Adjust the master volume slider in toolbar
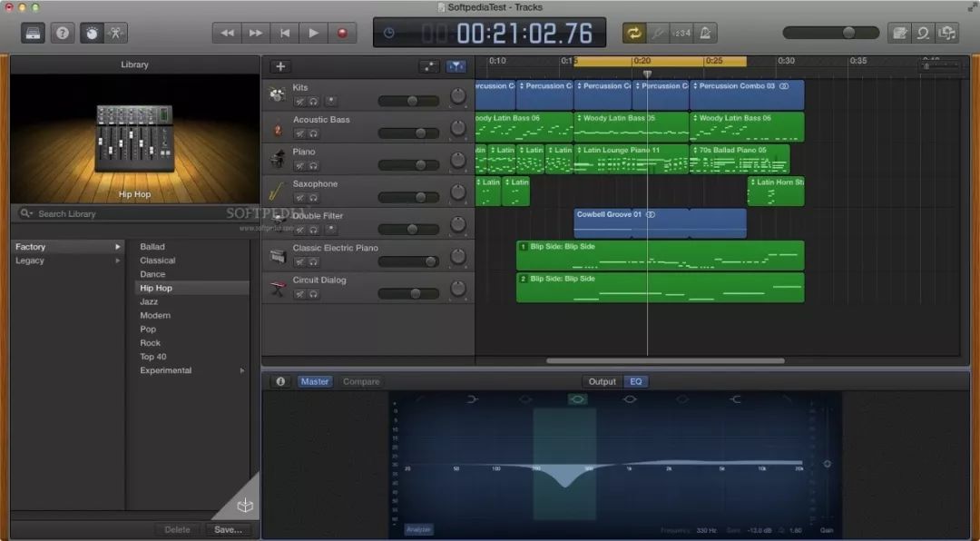980x541 pixels. coord(848,33)
